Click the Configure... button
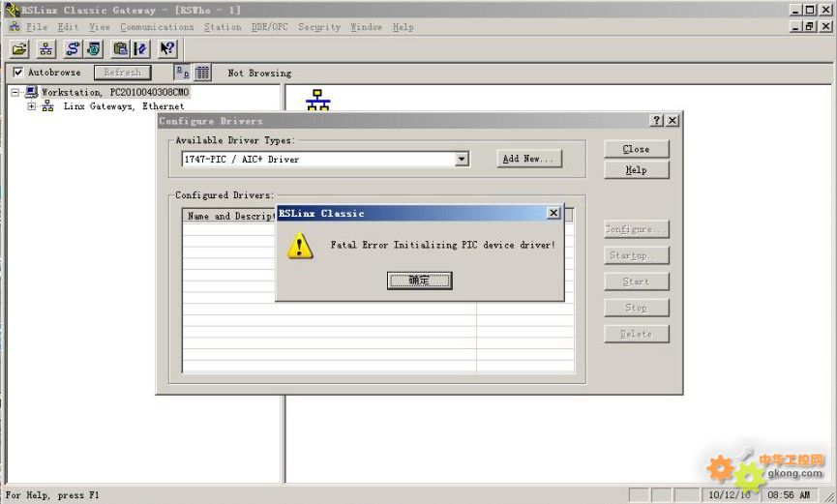Image resolution: width=837 pixels, height=504 pixels. tap(637, 229)
